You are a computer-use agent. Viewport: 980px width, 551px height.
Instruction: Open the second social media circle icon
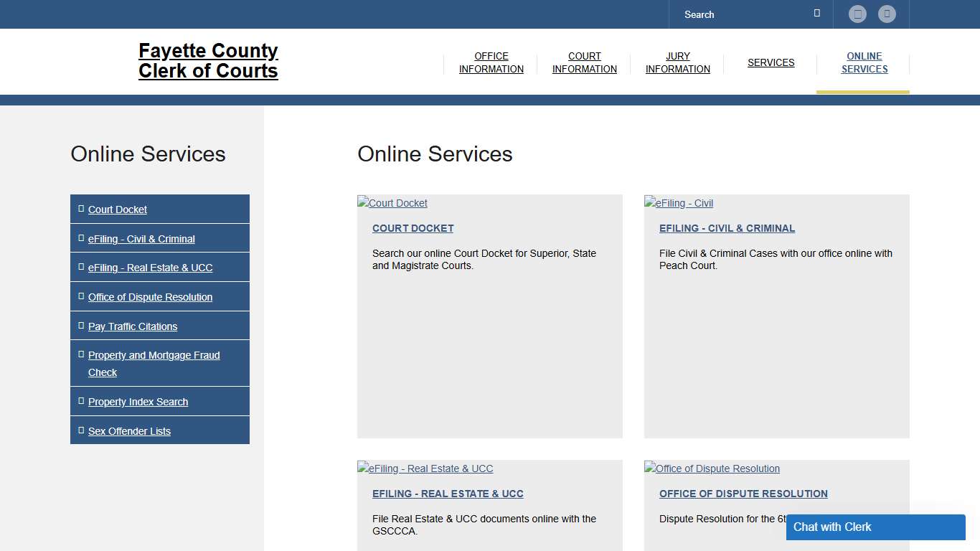click(x=887, y=14)
